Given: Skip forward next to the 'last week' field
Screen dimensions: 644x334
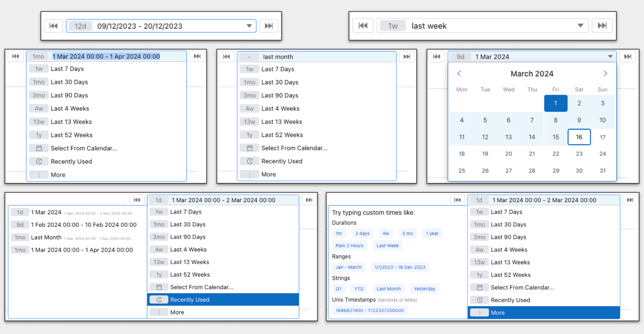Looking at the screenshot, I should 602,25.
